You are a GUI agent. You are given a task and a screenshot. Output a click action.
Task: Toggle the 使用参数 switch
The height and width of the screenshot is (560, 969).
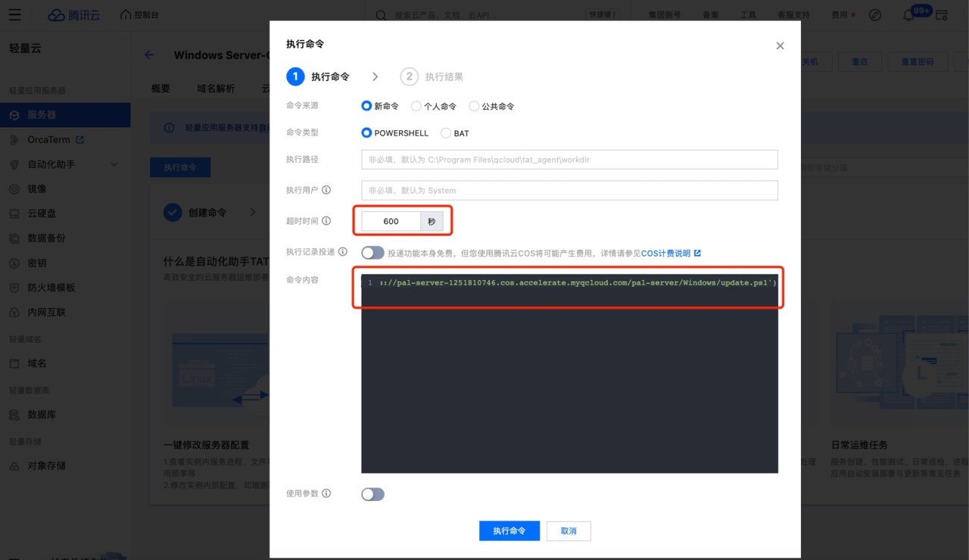[x=372, y=494]
